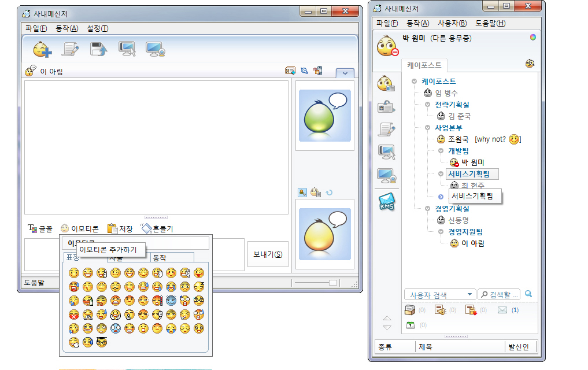Toggle the profile panel with chevron tab

pos(345,73)
